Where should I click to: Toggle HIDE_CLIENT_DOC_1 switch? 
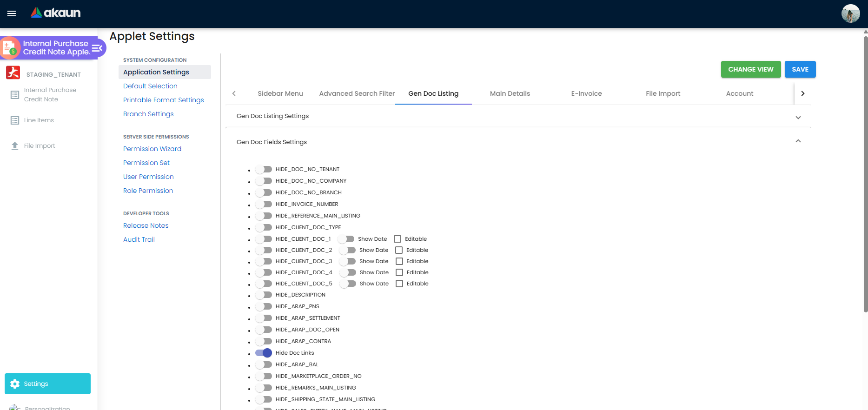(x=264, y=239)
